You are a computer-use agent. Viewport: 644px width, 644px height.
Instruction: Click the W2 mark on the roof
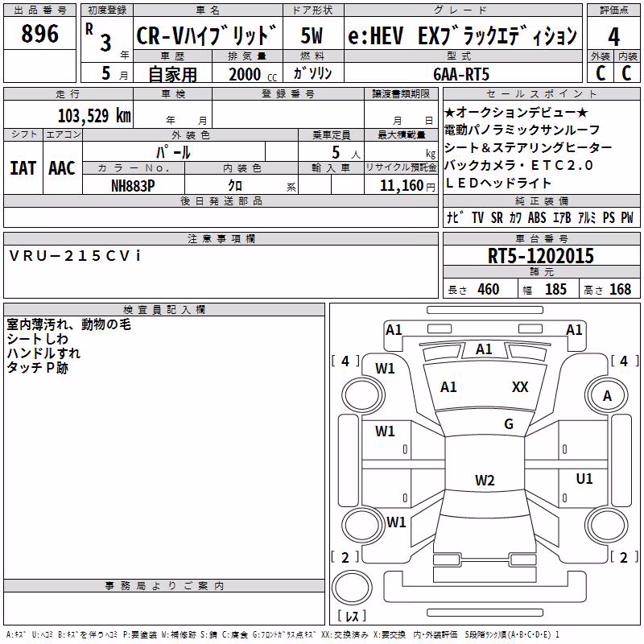point(485,480)
